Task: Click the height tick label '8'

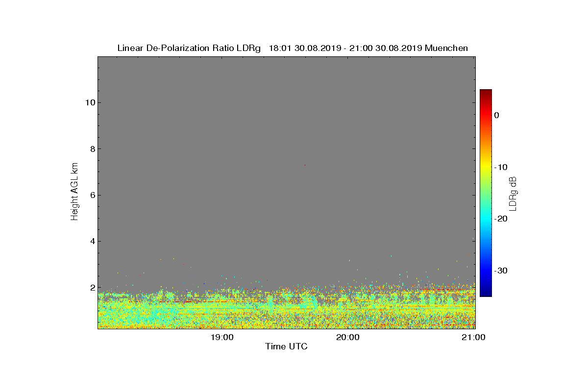Action: [92, 149]
